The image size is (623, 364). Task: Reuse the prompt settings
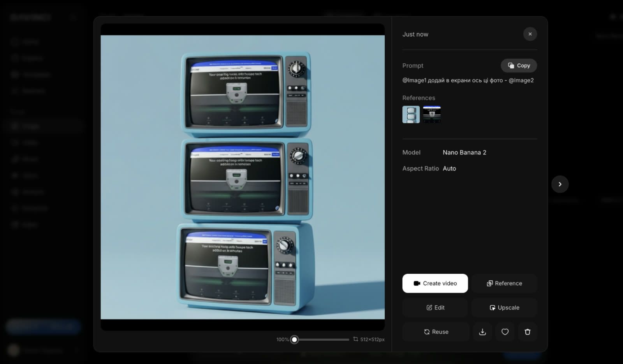point(436,332)
